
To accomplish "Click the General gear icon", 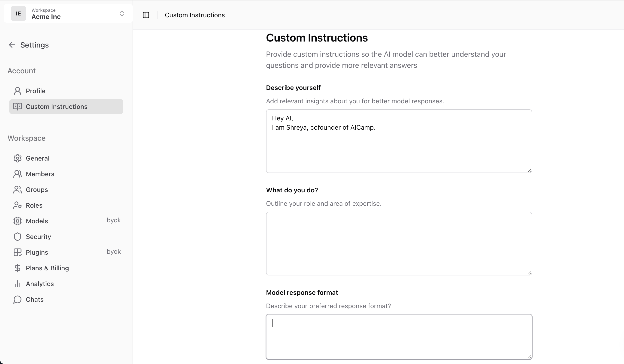I will tap(17, 158).
